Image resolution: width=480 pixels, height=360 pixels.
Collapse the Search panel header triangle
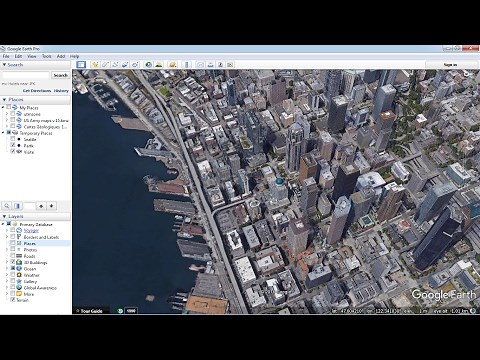pyautogui.click(x=4, y=65)
